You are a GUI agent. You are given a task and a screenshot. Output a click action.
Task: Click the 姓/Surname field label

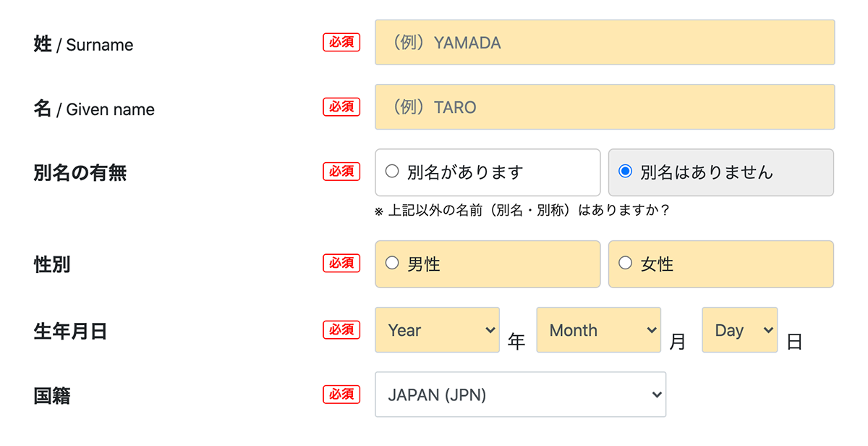(x=81, y=44)
